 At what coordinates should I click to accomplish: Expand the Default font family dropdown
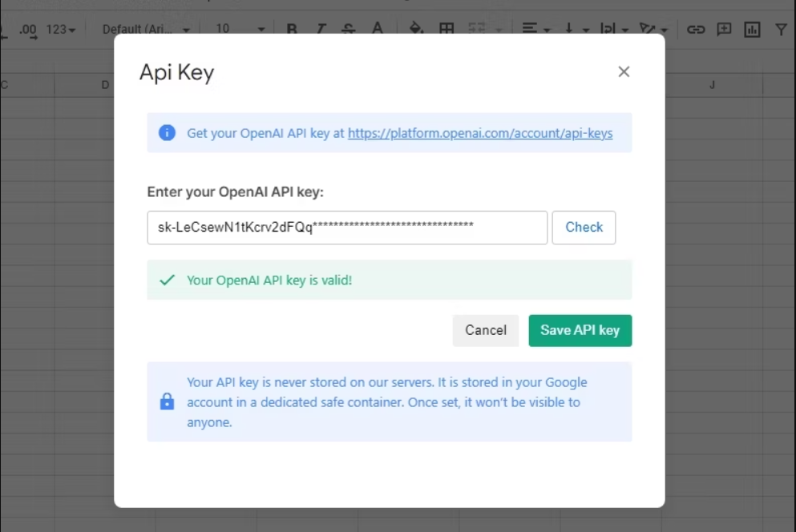click(x=146, y=30)
